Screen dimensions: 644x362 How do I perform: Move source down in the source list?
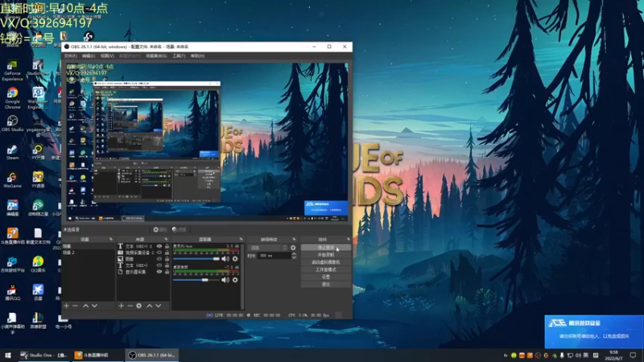point(158,306)
